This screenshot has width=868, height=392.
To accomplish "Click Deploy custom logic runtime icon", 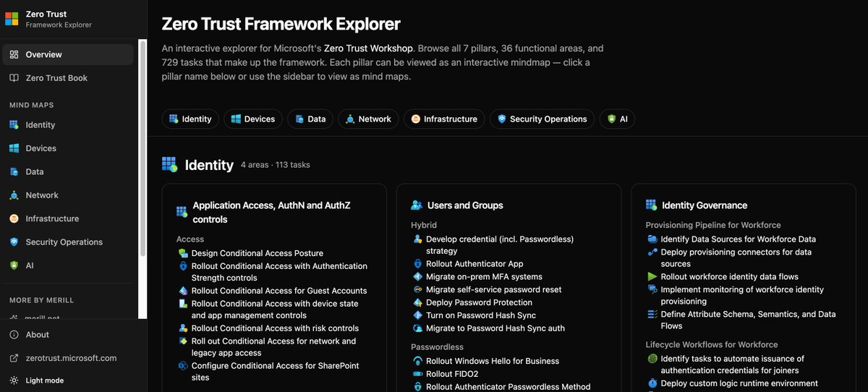I will click(652, 383).
